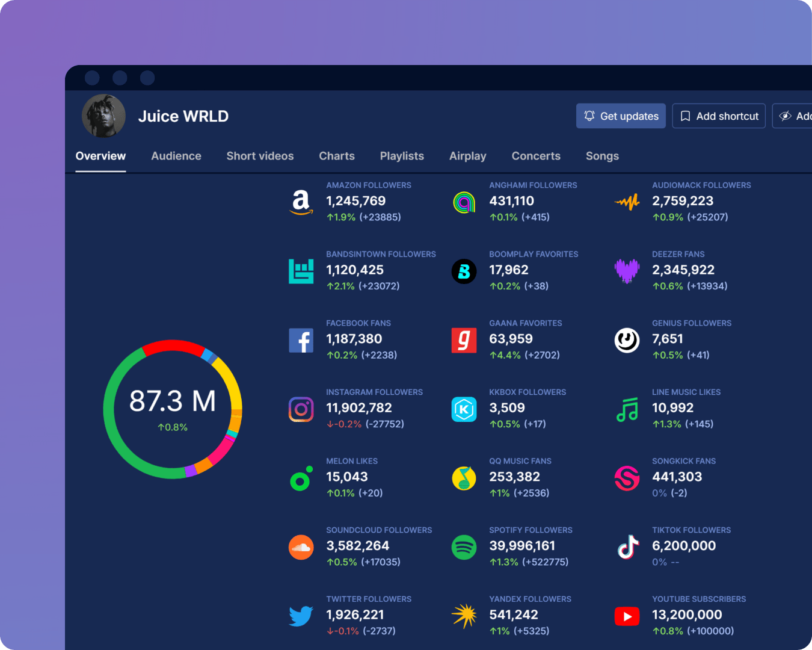
Task: Click the YouTube subscribers value 13,200,000
Action: click(687, 615)
